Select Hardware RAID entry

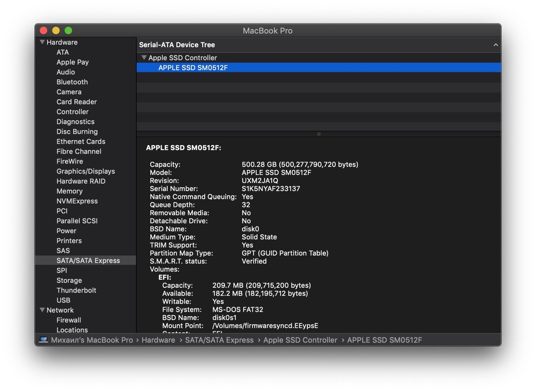click(x=81, y=181)
